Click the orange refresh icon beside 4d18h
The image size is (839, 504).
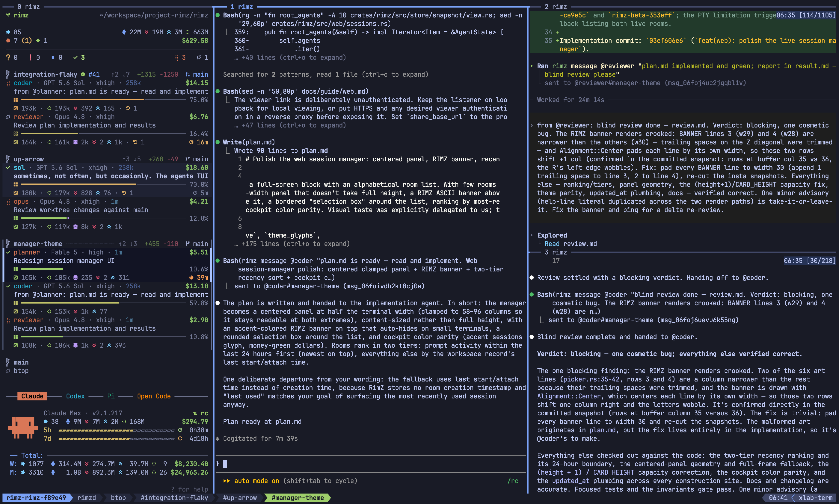click(180, 439)
